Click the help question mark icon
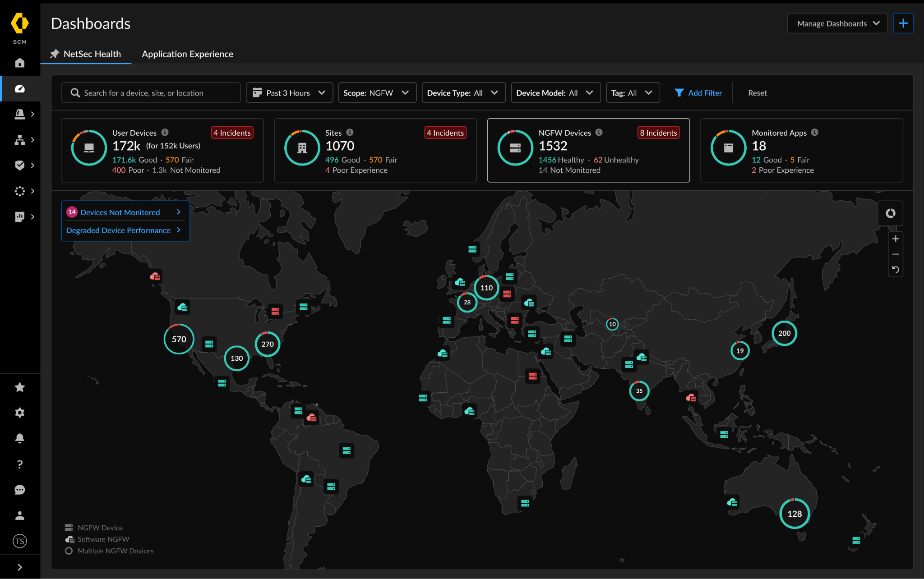Viewport: 924px width, 579px height. [19, 464]
